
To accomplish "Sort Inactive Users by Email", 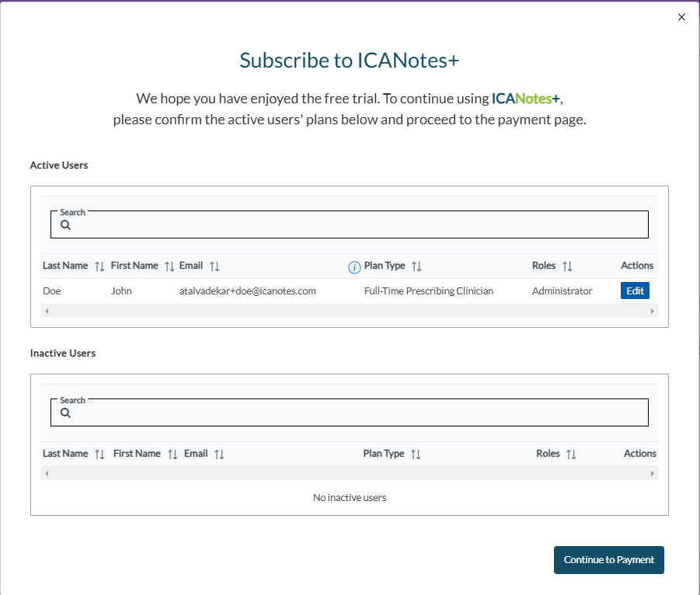I will (219, 454).
